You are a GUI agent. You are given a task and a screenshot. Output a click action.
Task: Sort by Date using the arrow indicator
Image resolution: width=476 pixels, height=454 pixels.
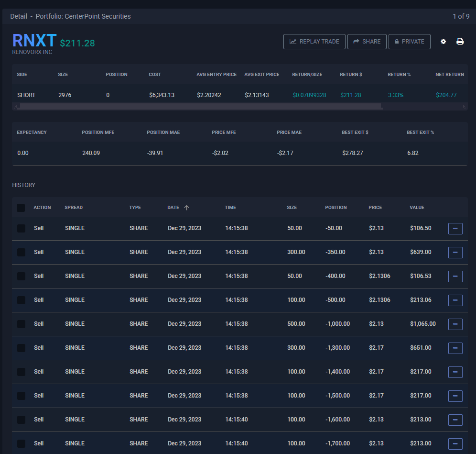pyautogui.click(x=186, y=208)
